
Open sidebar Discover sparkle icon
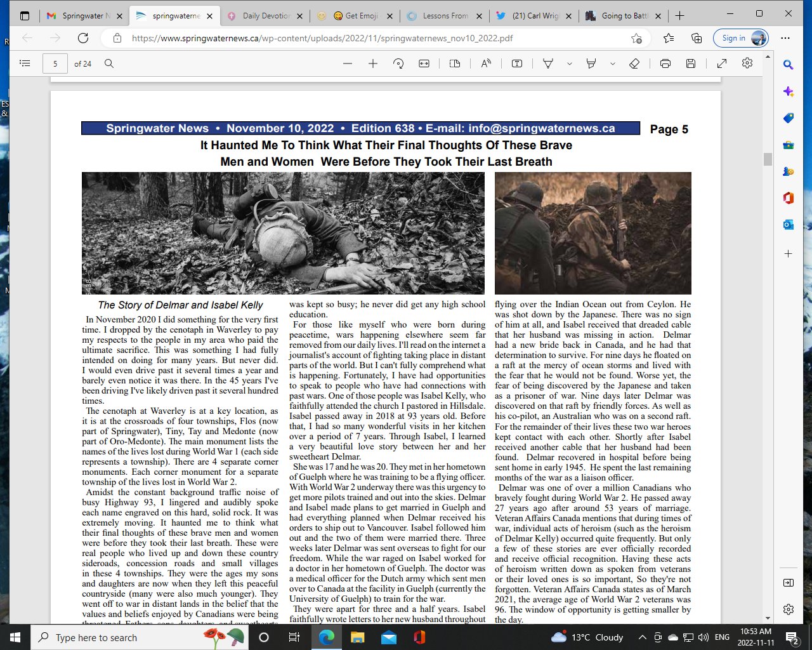pyautogui.click(x=789, y=91)
